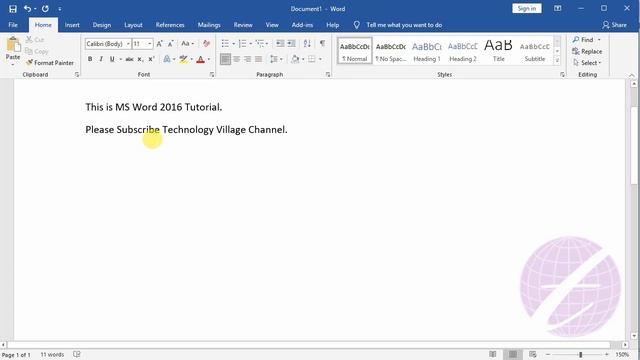Open the File menu
The width and height of the screenshot is (640, 360).
pyautogui.click(x=13, y=25)
